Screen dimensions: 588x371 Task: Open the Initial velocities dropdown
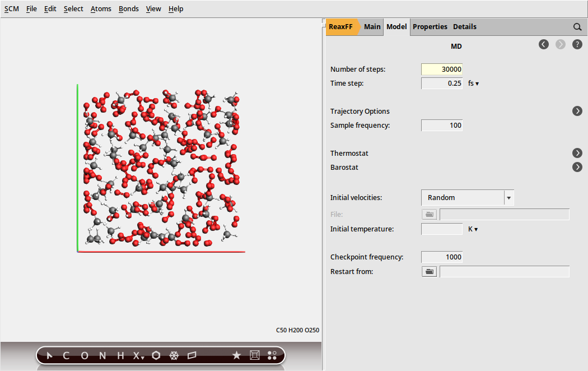tap(508, 197)
